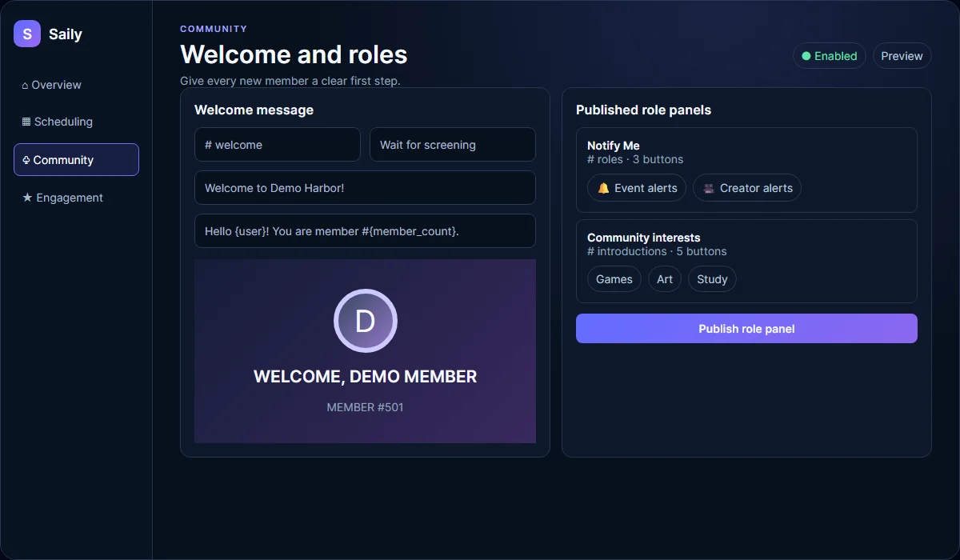Select the Study interest button
Viewport: 960px width, 560px height.
(712, 279)
